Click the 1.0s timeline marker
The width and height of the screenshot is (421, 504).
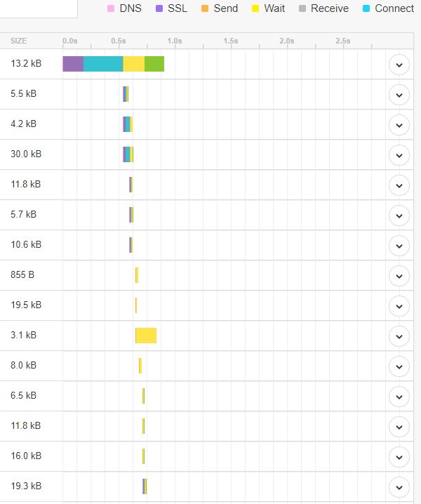click(x=175, y=41)
